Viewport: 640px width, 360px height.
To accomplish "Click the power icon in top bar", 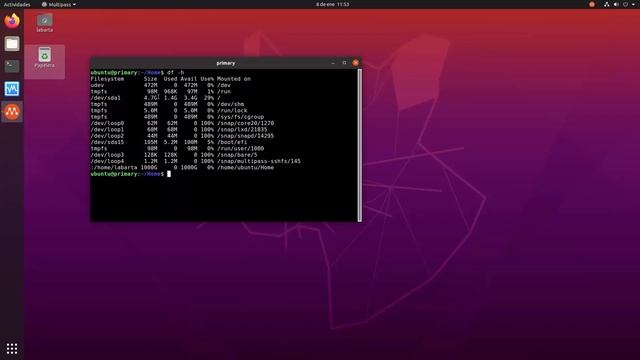I will pyautogui.click(x=626, y=4).
